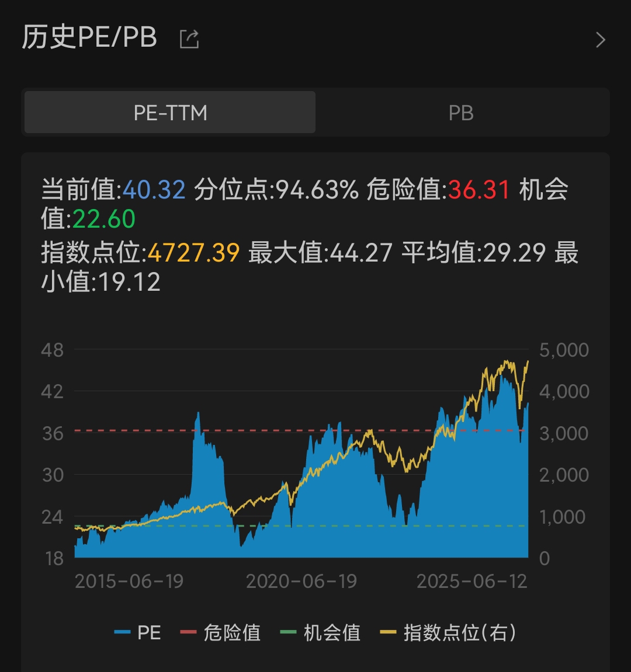
Task: Toggle the 危险值 legend series
Action: (220, 632)
